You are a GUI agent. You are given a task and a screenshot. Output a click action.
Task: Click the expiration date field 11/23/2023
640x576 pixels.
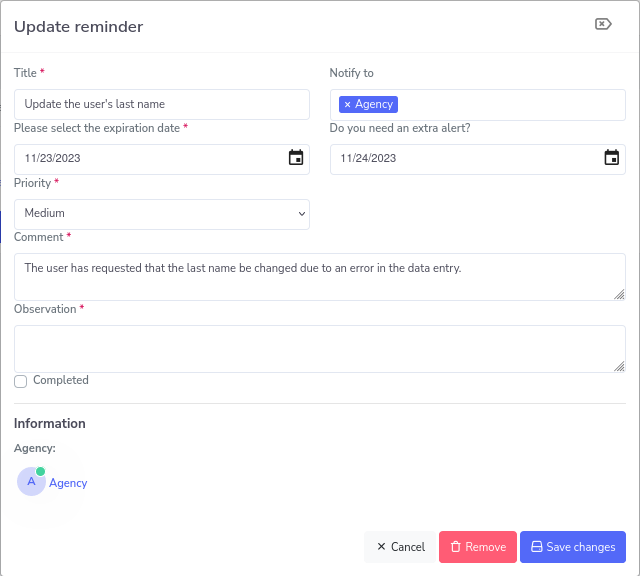pos(150,158)
